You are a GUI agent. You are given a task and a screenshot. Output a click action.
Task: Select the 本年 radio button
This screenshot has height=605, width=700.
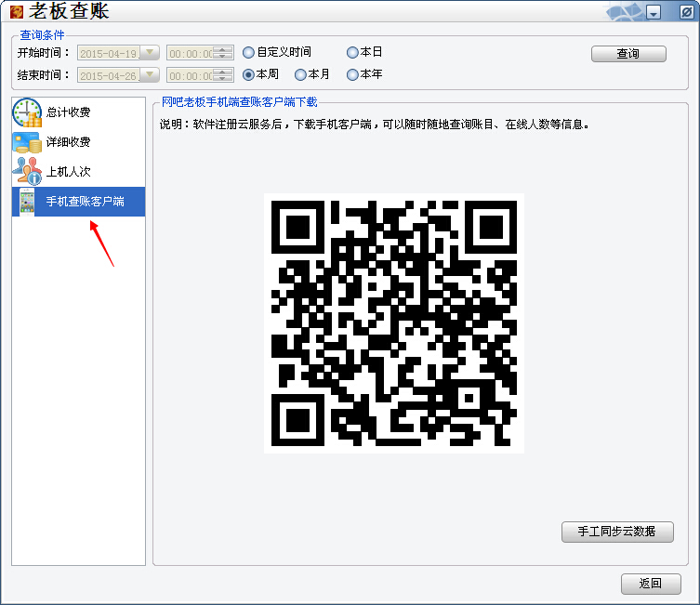coord(352,74)
